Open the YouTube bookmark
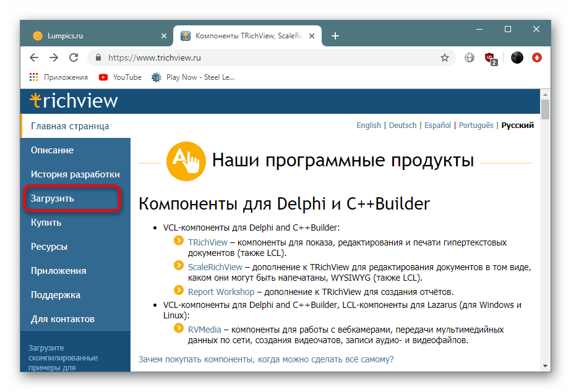The height and width of the screenshot is (392, 571). click(x=120, y=77)
